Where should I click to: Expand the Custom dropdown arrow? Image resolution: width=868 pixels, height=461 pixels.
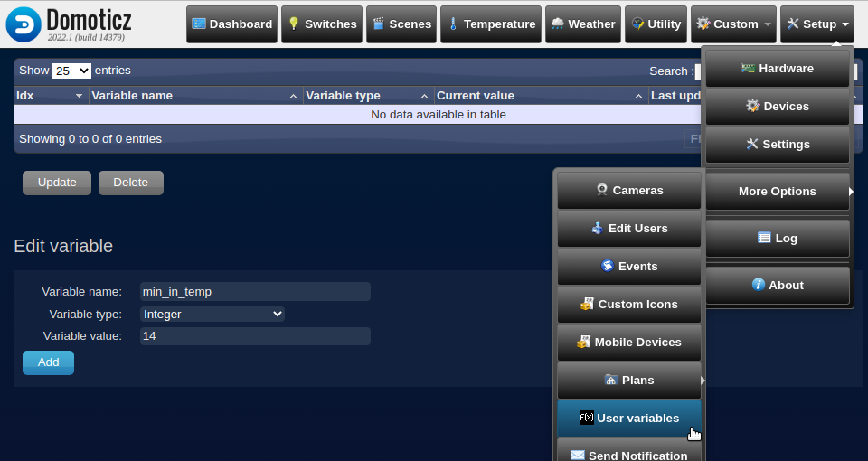pyautogui.click(x=768, y=24)
